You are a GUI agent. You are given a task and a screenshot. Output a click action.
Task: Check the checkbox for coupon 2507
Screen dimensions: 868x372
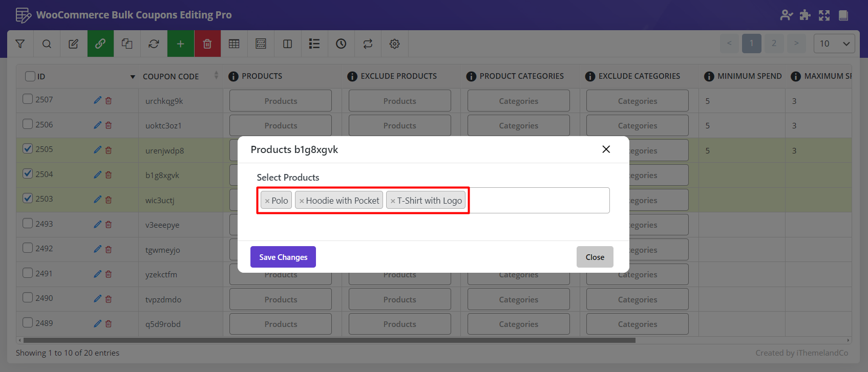pyautogui.click(x=28, y=99)
